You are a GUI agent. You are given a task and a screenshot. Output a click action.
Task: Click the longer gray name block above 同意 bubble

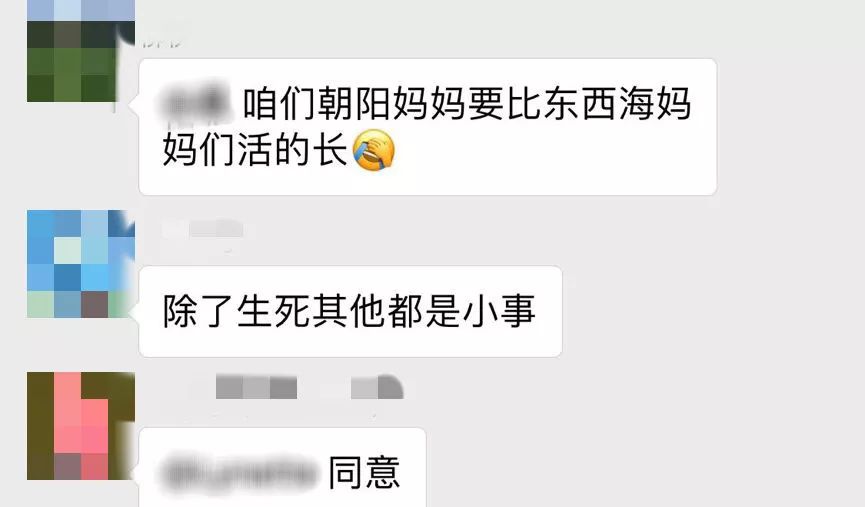coord(256,387)
